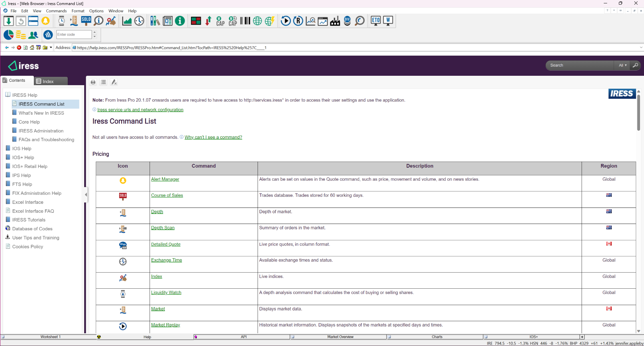Click the search magnifier button in header
Image resolution: width=644 pixels, height=346 pixels.
coord(635,65)
